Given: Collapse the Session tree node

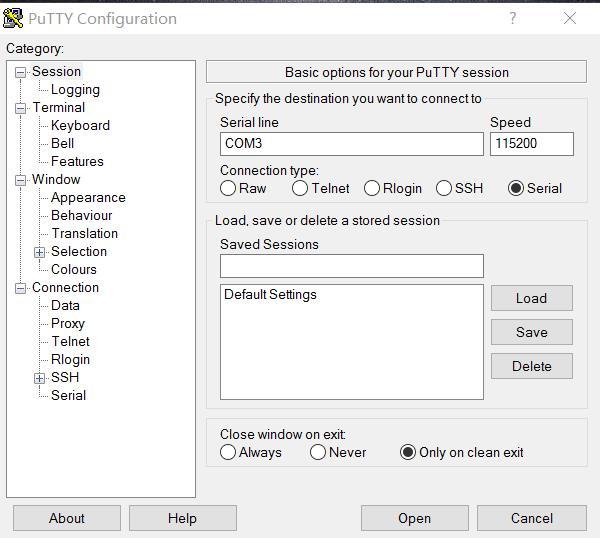Looking at the screenshot, I should pos(20,72).
